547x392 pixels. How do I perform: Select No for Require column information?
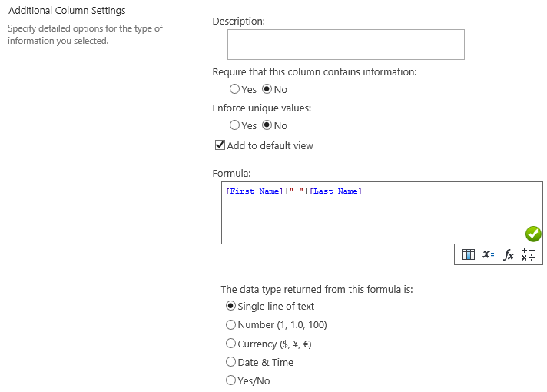(267, 89)
